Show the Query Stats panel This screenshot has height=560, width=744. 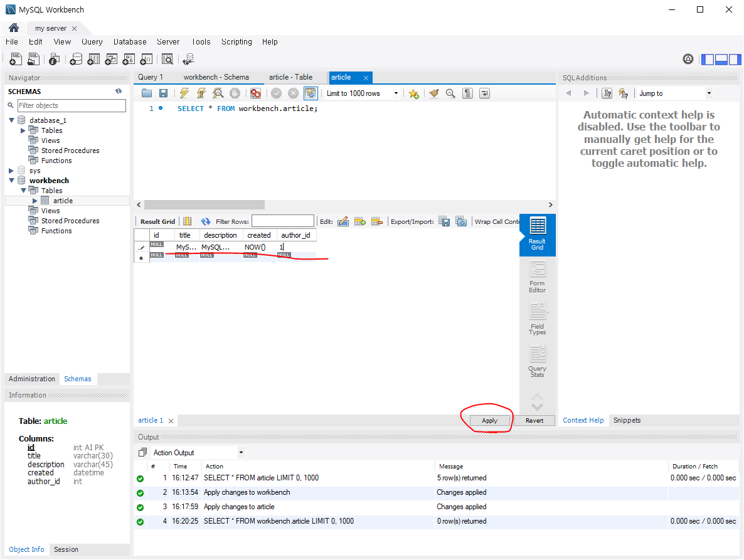pos(537,361)
